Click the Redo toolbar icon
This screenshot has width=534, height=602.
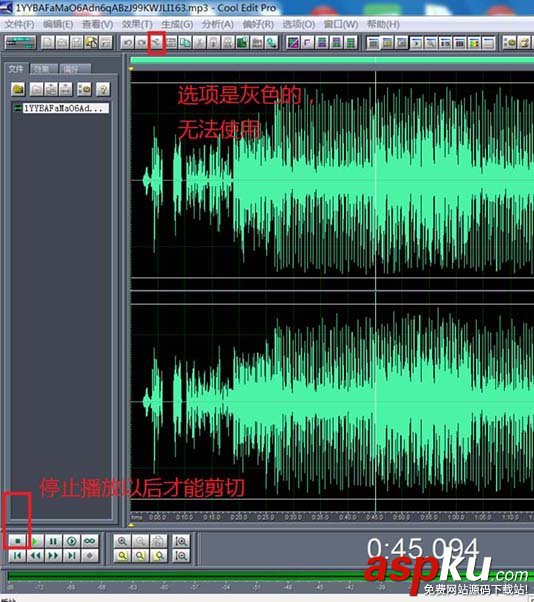click(141, 42)
